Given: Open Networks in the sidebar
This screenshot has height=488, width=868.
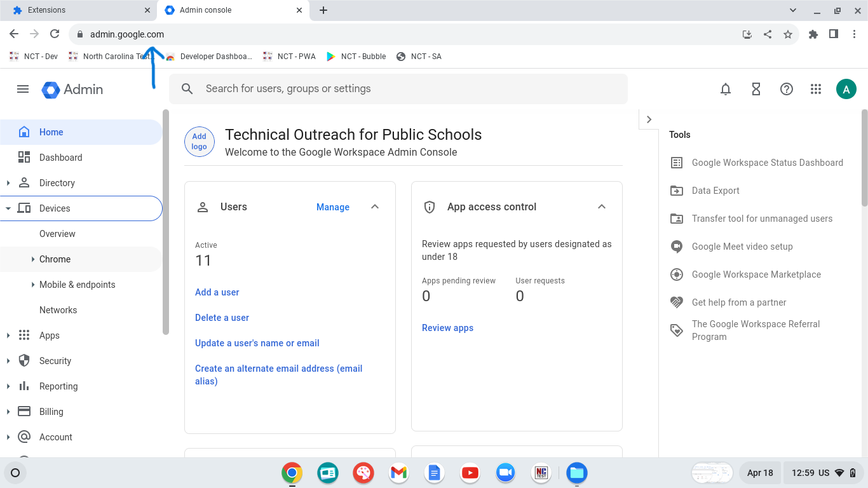Looking at the screenshot, I should click(81, 310).
